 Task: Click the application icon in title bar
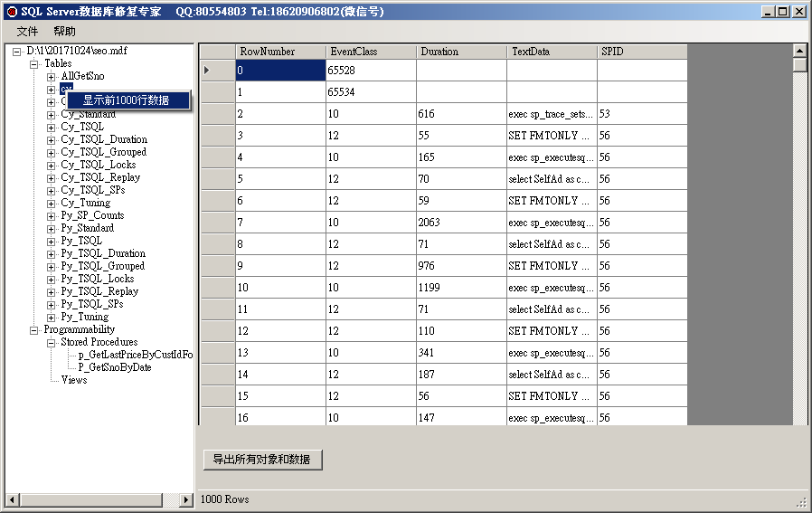point(12,12)
